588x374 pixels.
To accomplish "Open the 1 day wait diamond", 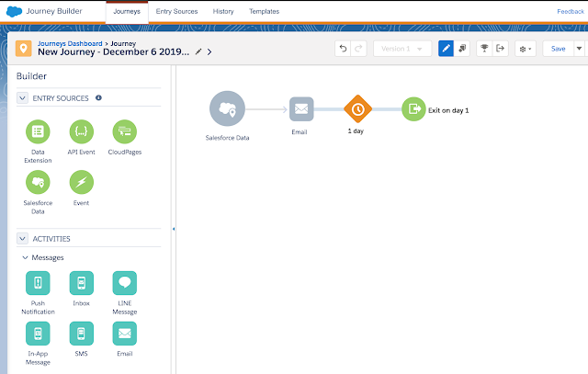I will coord(357,109).
